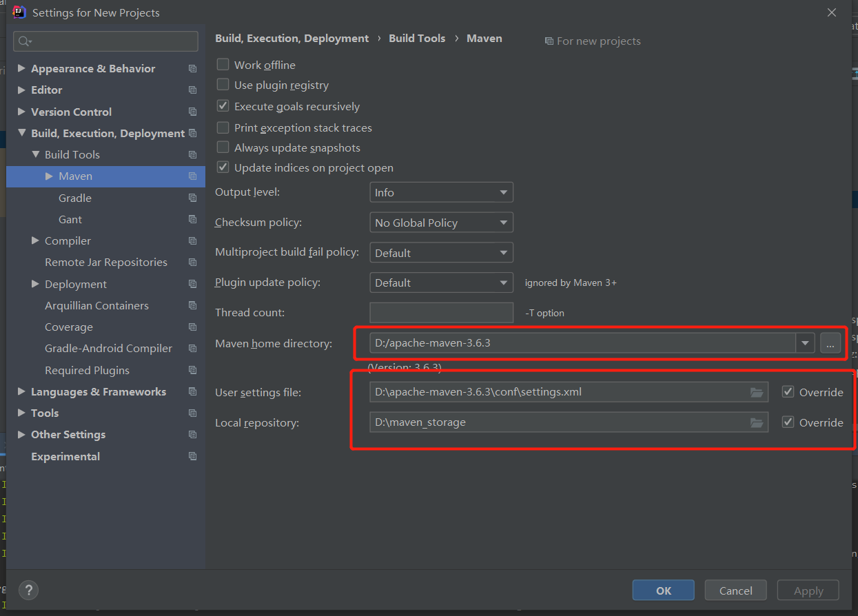Expand the Appearance & Behavior tree node

[x=21, y=68]
